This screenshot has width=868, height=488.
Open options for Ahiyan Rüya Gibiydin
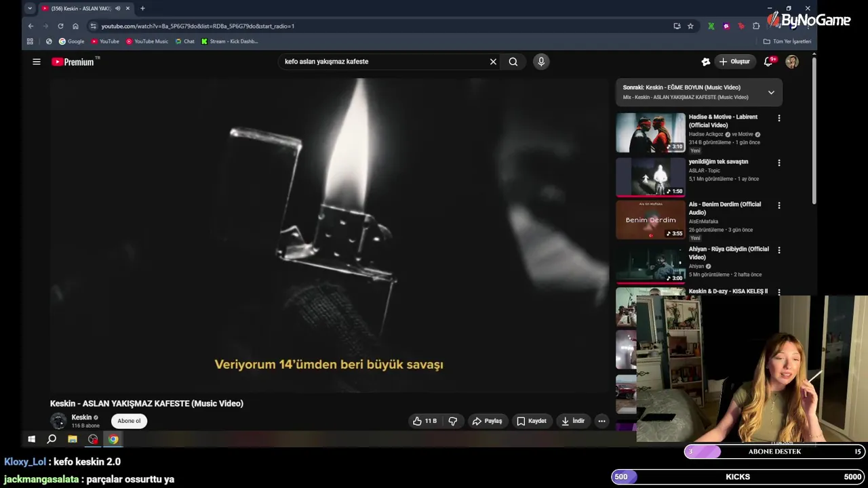coord(779,250)
